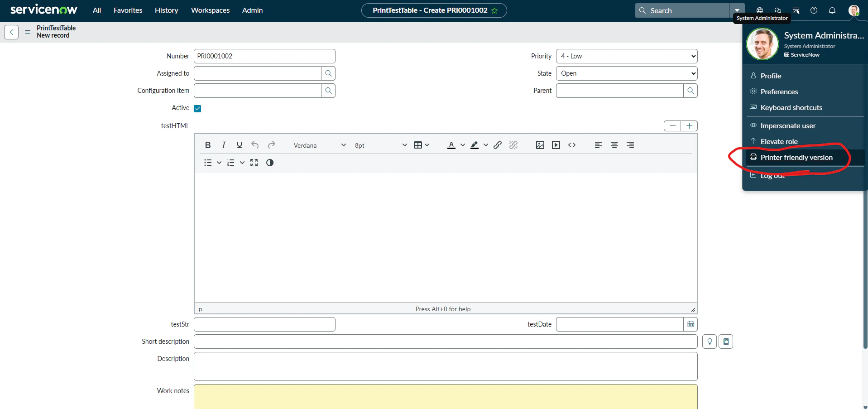The image size is (868, 409).
Task: Open the testDate calendar picker
Action: click(691, 324)
